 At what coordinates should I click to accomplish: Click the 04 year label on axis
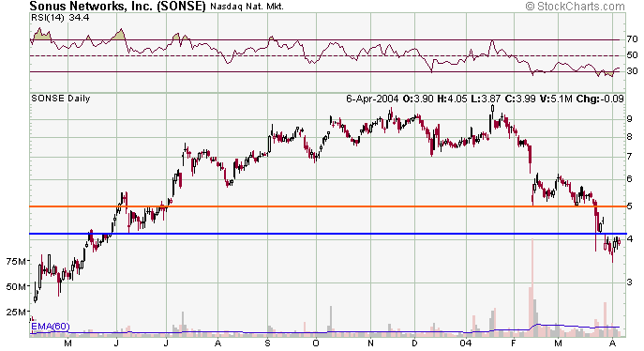point(466,343)
